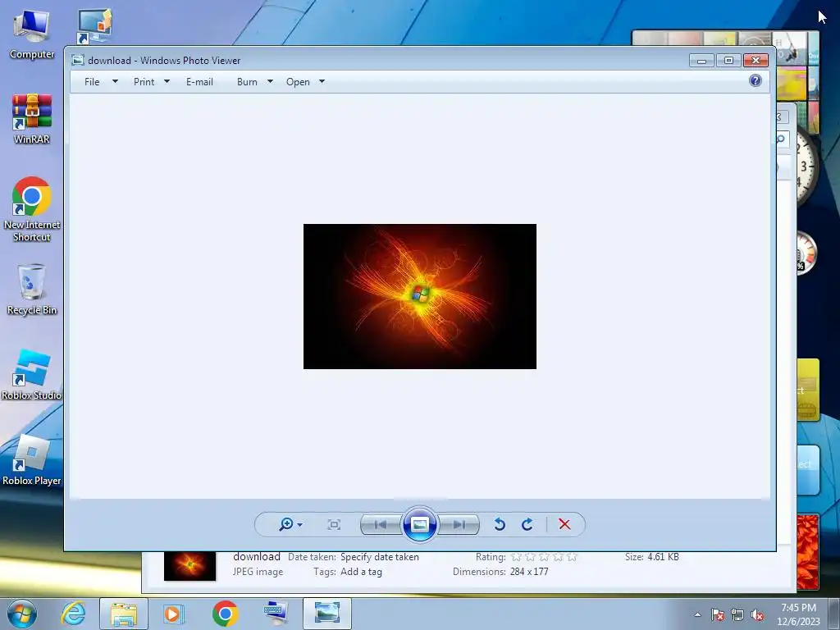The image size is (840, 630).
Task: Open the Computer desktop icon
Action: click(32, 34)
